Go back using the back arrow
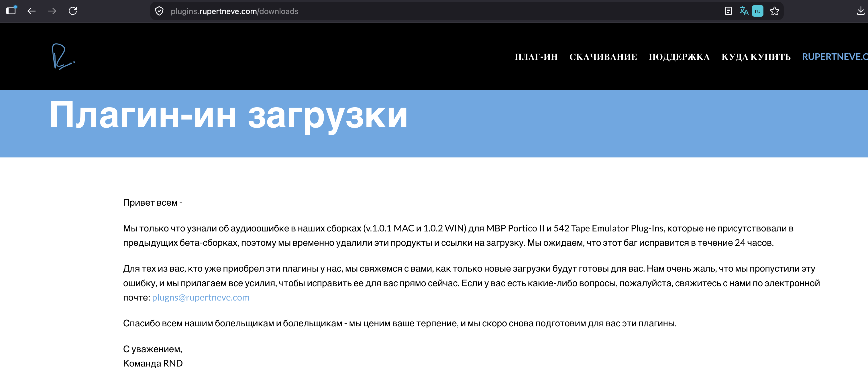 [32, 11]
